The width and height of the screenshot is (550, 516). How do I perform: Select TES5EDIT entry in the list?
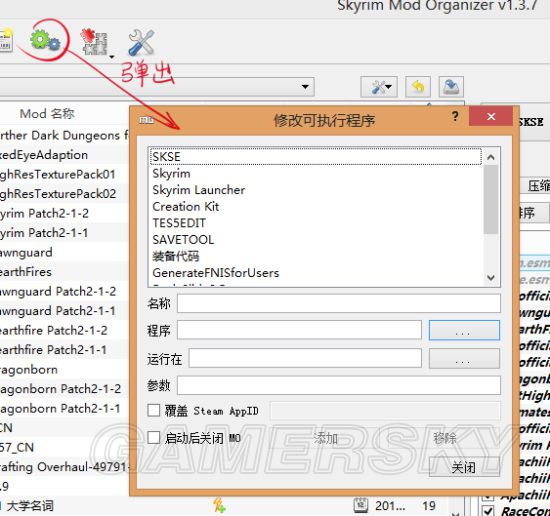click(x=179, y=223)
